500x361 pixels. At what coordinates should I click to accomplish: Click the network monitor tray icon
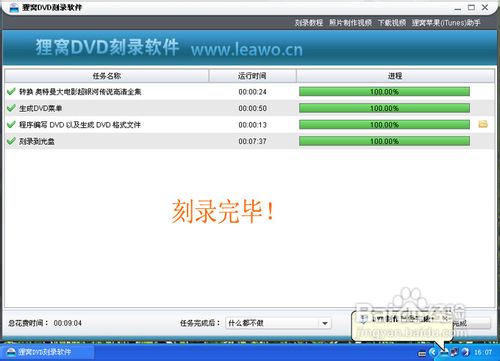[x=455, y=352]
